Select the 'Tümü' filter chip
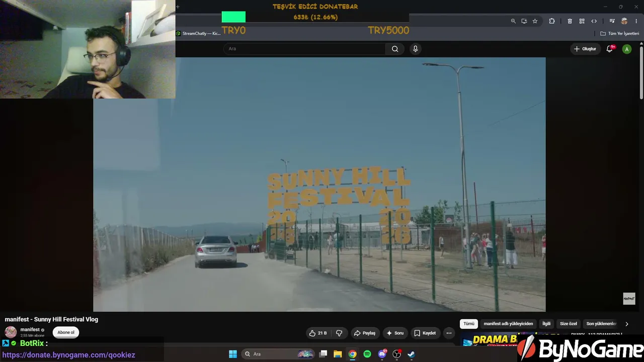Image resolution: width=644 pixels, height=362 pixels. click(x=469, y=324)
